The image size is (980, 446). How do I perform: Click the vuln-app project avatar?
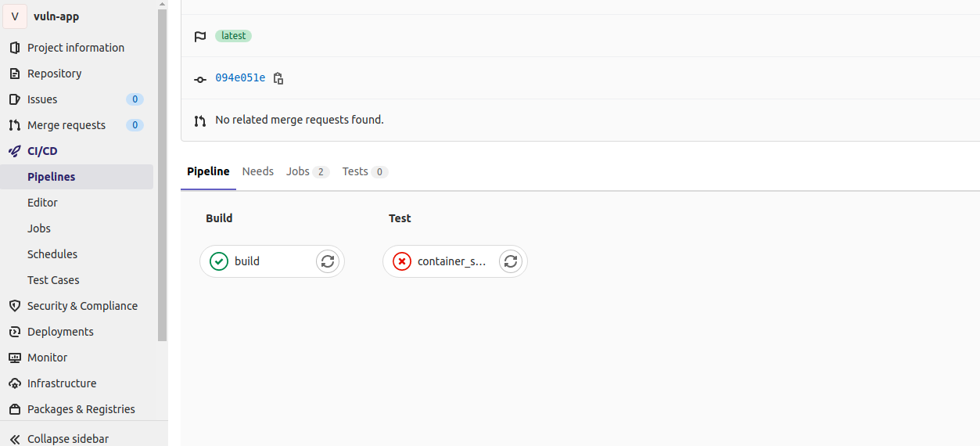[15, 16]
